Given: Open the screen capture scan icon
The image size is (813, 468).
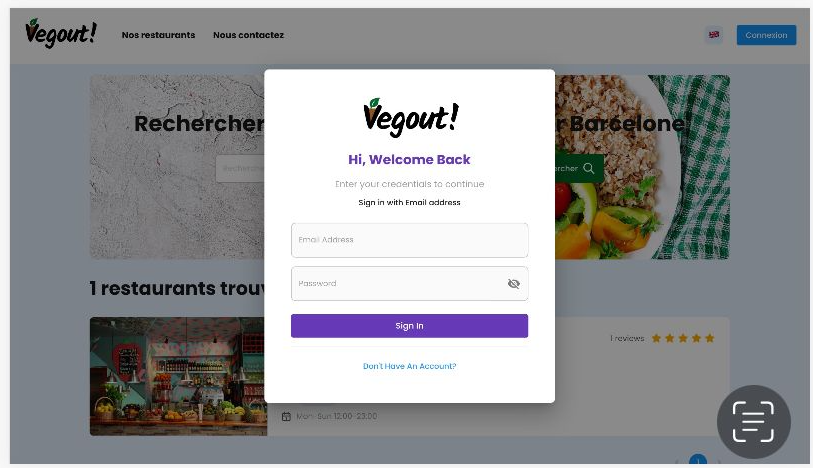Looking at the screenshot, I should (753, 422).
